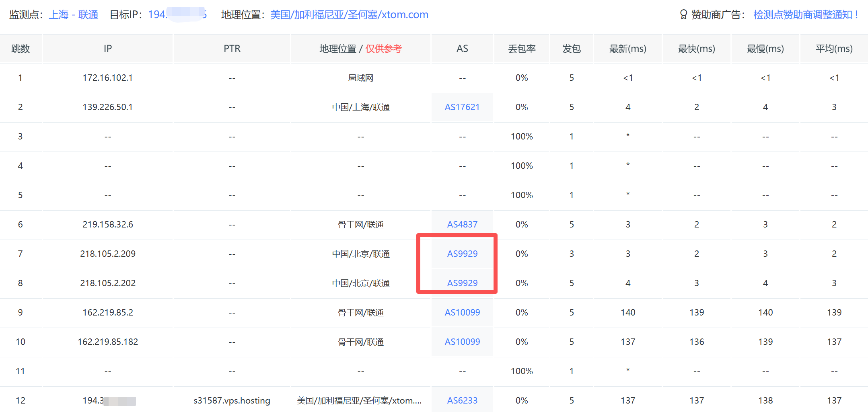
Task: Click 骨干网/联通 location in row 219.158.32.6
Action: [x=361, y=225]
